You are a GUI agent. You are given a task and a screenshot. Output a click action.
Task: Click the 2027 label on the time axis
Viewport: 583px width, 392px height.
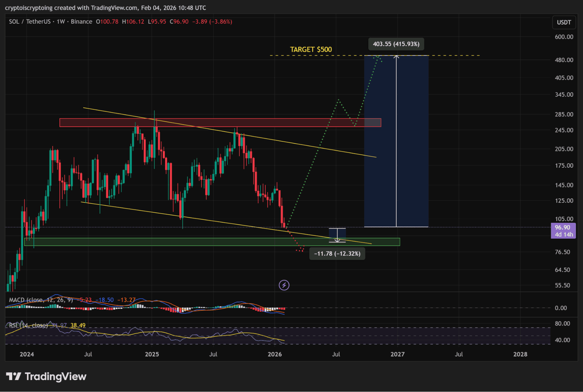(x=397, y=354)
